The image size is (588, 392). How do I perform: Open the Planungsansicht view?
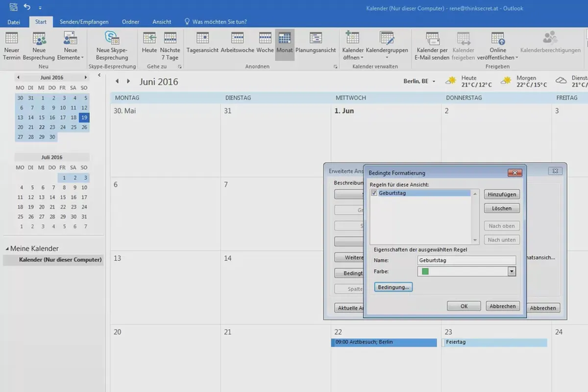tap(316, 43)
